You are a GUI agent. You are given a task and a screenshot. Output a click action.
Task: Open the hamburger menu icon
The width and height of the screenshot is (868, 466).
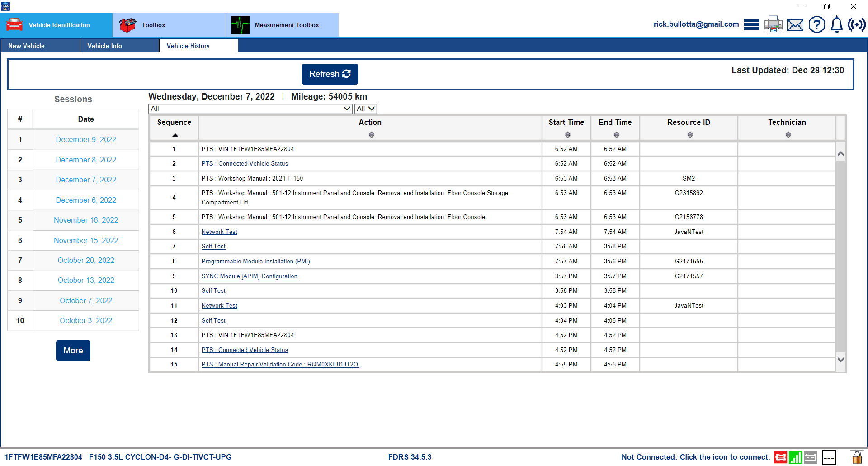[x=751, y=24]
